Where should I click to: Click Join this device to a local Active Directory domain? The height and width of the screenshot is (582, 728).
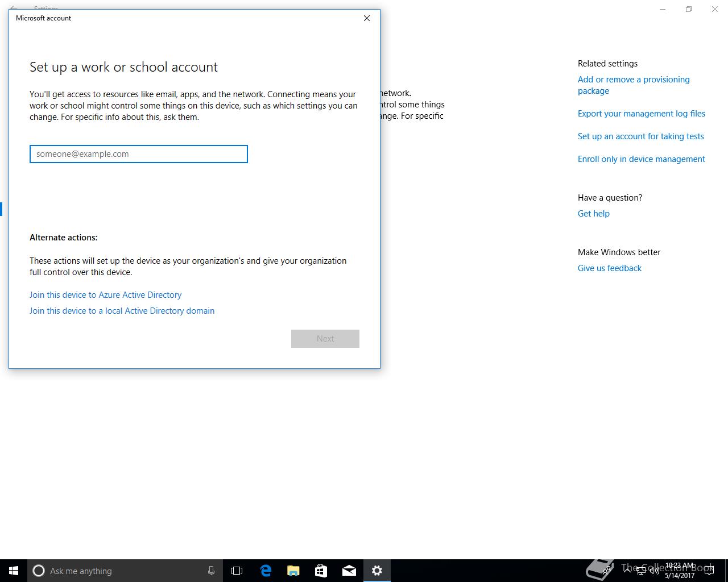point(122,311)
